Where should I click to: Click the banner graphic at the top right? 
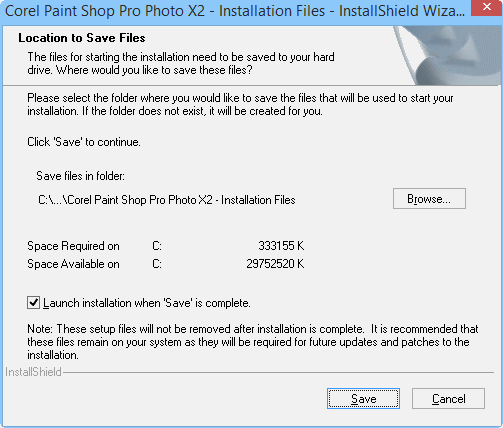click(448, 55)
